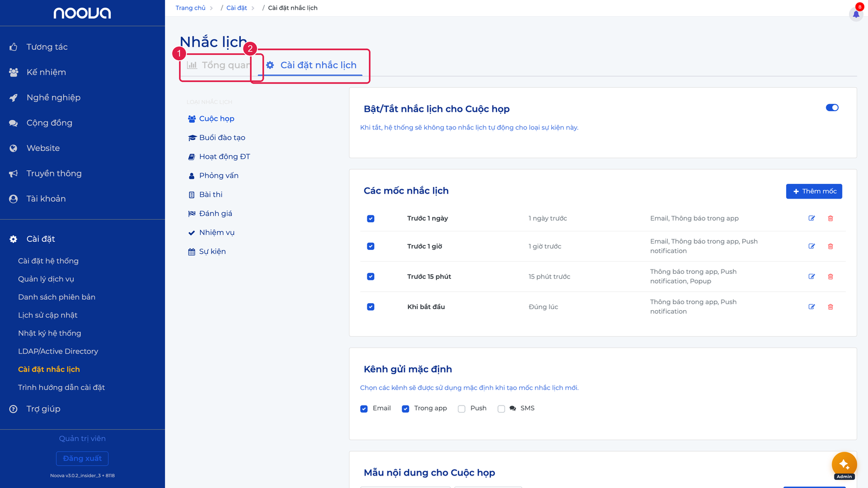Toggle reminders switch for Cuộc họp
The image size is (868, 488).
(x=832, y=107)
